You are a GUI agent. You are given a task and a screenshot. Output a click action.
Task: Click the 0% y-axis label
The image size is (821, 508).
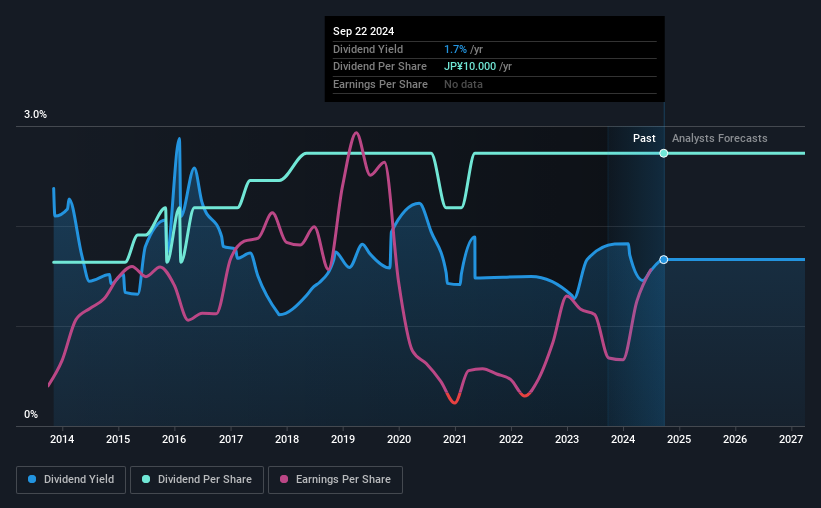pyautogui.click(x=31, y=414)
